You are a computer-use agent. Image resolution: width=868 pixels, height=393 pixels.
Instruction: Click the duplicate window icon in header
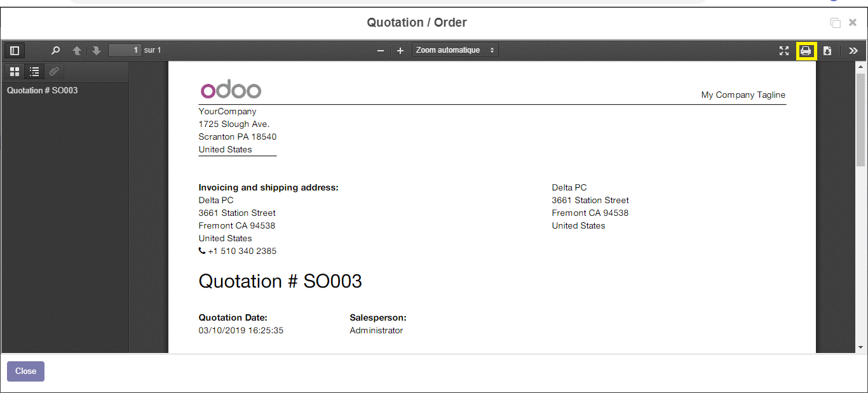[x=836, y=23]
